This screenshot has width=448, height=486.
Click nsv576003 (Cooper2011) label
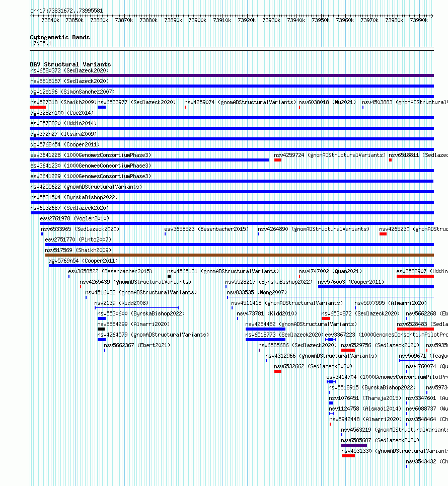click(x=351, y=282)
